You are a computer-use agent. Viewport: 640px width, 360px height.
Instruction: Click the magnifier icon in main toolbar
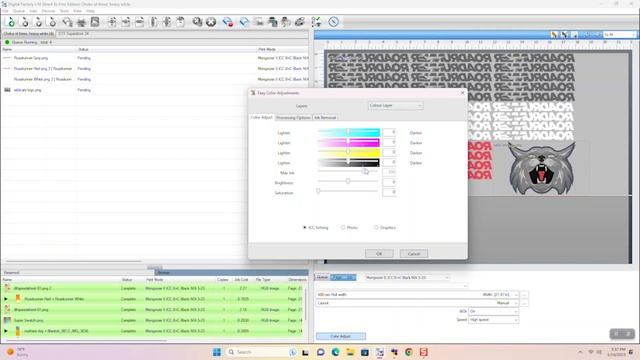click(x=197, y=22)
